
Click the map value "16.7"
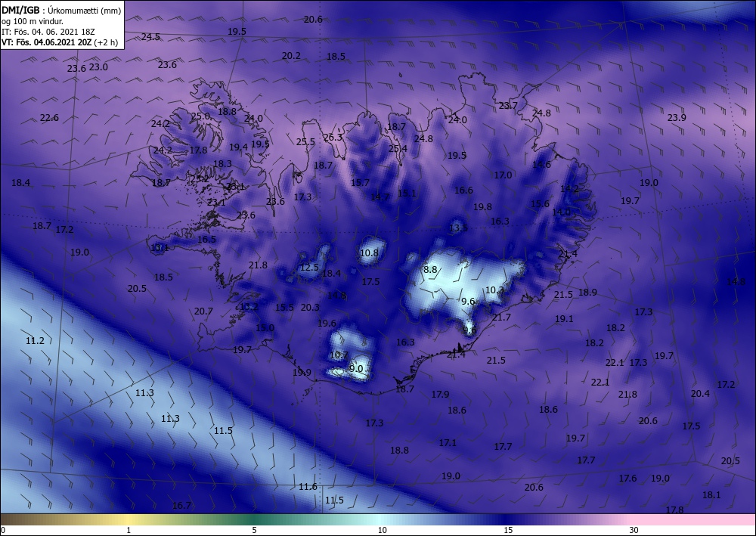coord(181,505)
